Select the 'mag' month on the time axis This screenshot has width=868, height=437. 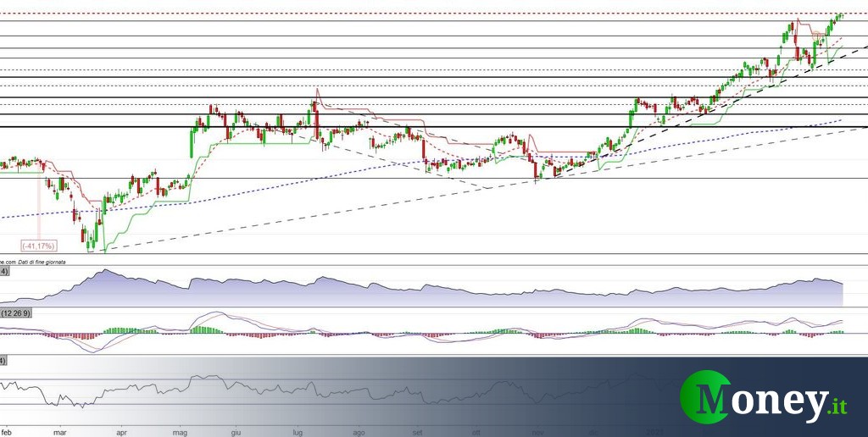click(180, 430)
